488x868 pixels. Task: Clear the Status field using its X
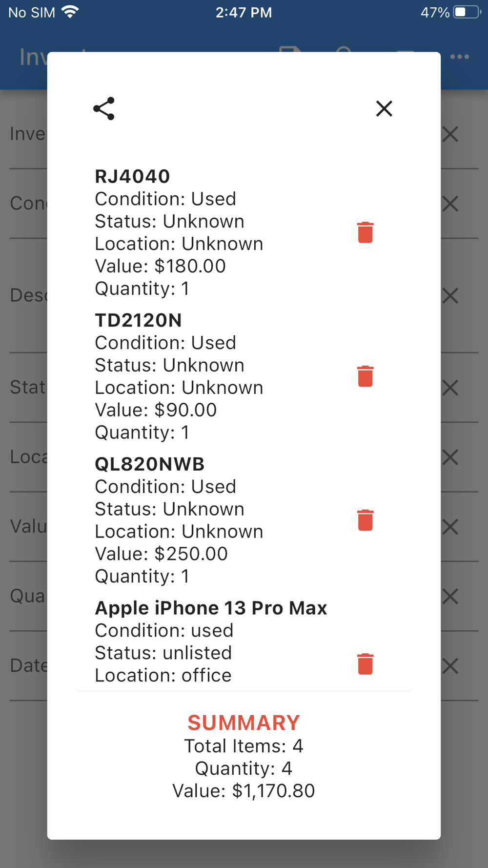450,388
